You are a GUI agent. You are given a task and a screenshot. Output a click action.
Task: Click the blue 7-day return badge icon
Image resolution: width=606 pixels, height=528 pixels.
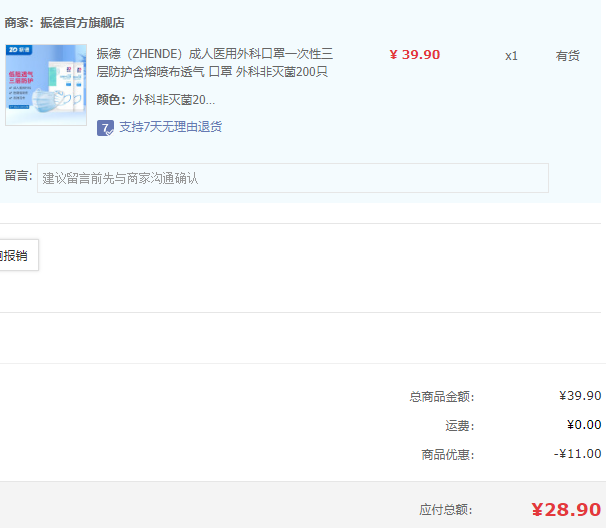105,127
